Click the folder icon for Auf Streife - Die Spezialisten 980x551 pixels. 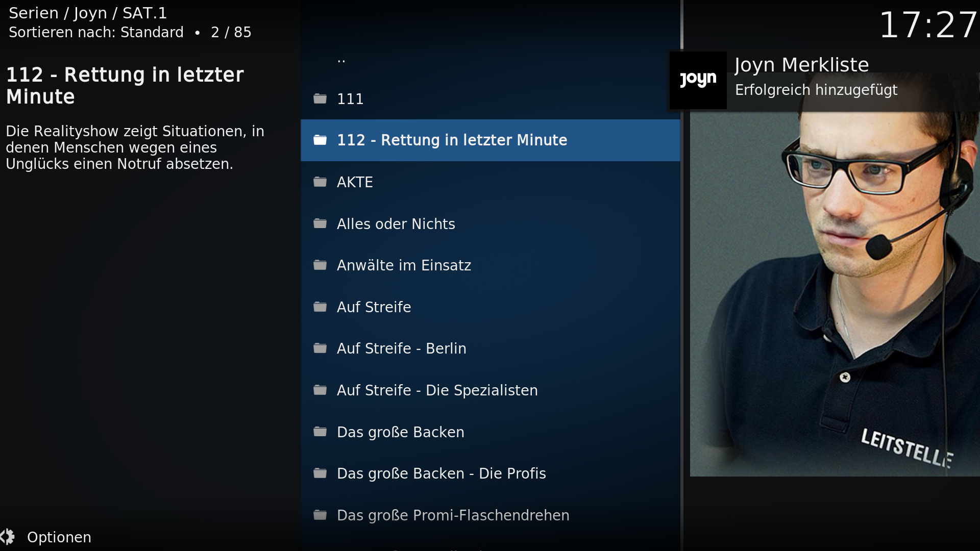[320, 390]
